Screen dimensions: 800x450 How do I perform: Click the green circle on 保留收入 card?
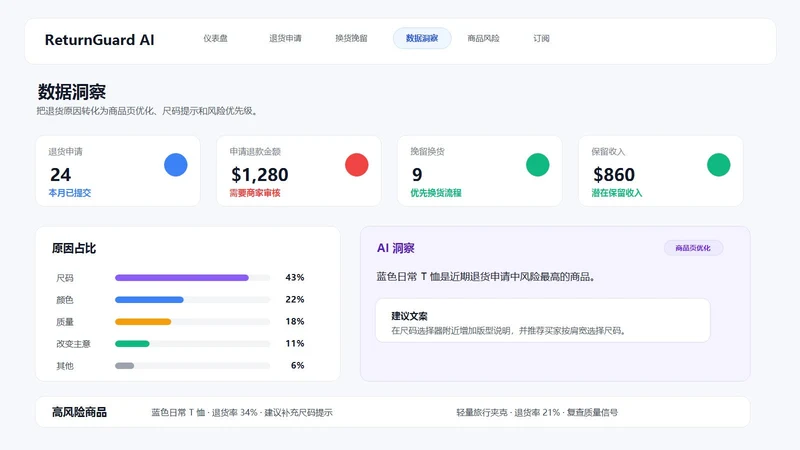pos(718,165)
